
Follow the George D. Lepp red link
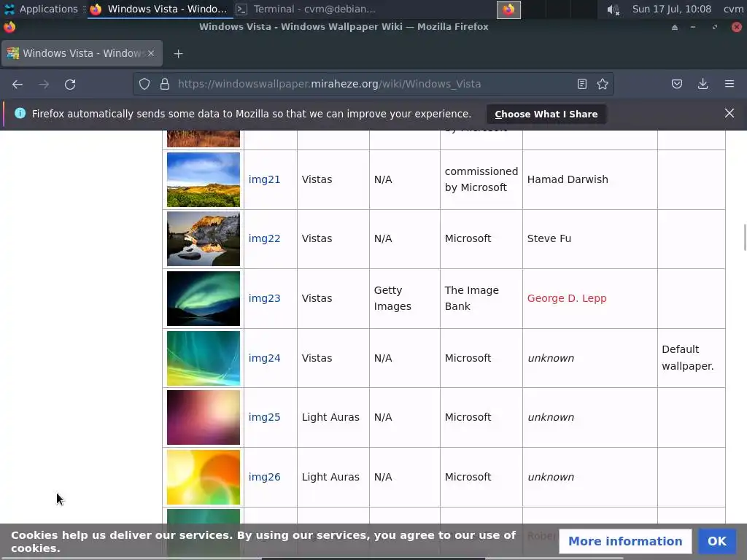pyautogui.click(x=567, y=298)
